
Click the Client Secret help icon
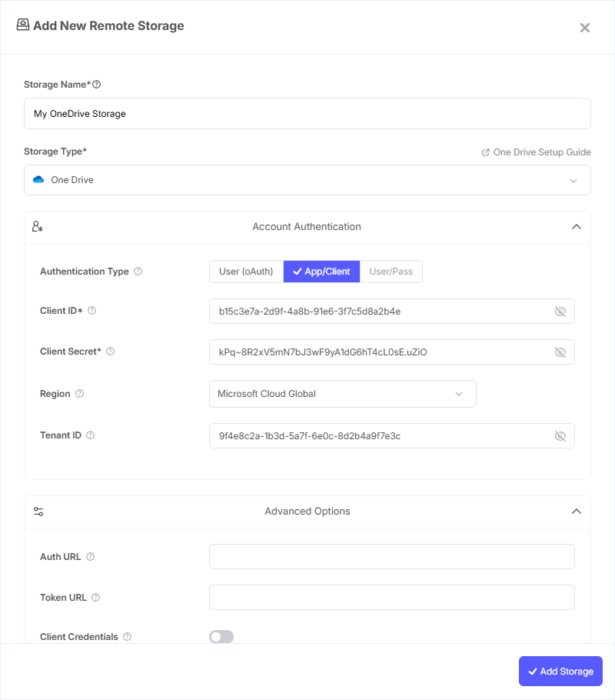tap(110, 352)
